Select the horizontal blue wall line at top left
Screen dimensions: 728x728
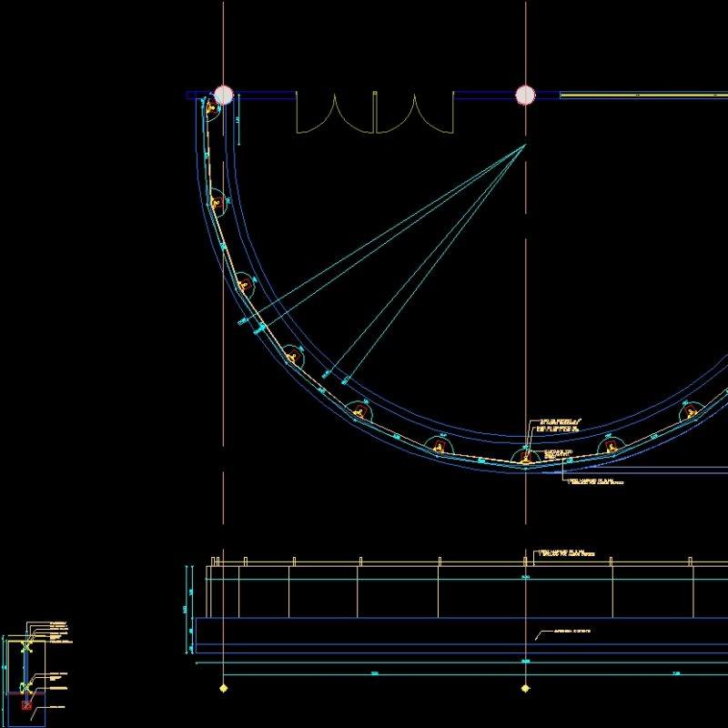196,93
